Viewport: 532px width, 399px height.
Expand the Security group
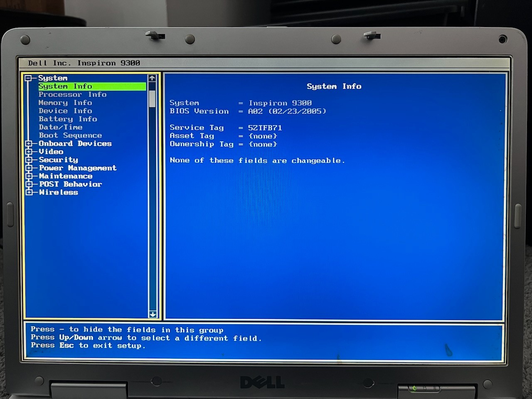(x=29, y=160)
